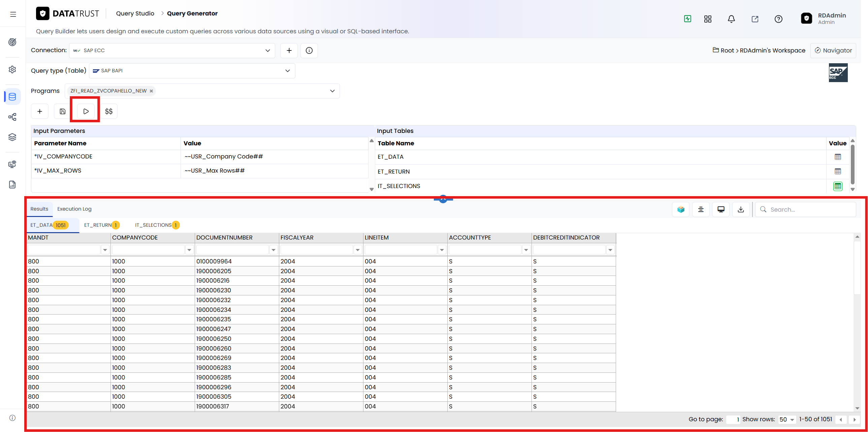Collapse the results panel with the blue handle
Image resolution: width=868 pixels, height=432 pixels.
point(443,199)
